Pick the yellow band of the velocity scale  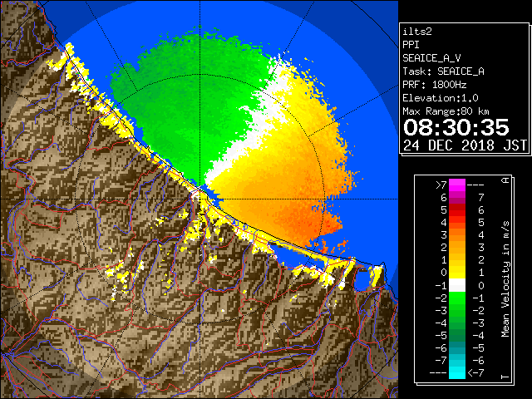coord(457,273)
